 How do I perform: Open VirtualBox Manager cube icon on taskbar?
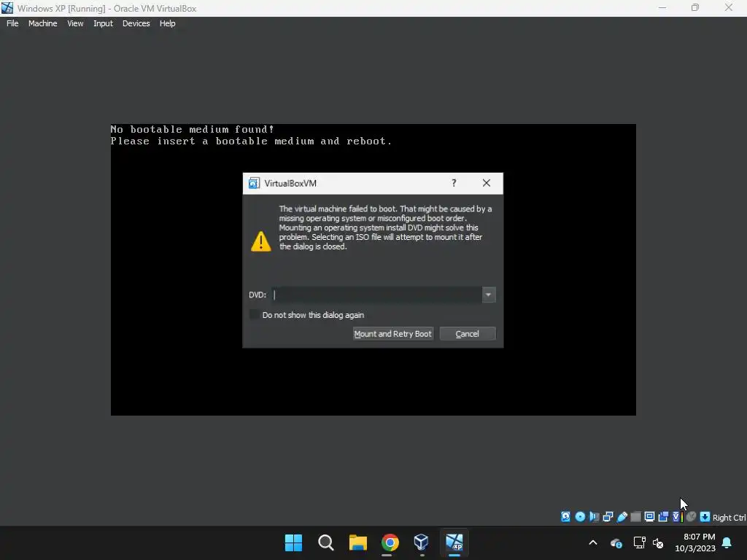[x=422, y=542]
